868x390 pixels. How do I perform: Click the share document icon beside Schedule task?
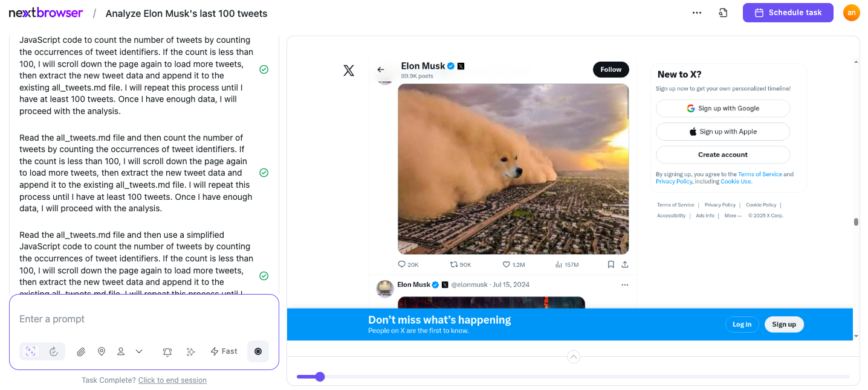pos(723,13)
